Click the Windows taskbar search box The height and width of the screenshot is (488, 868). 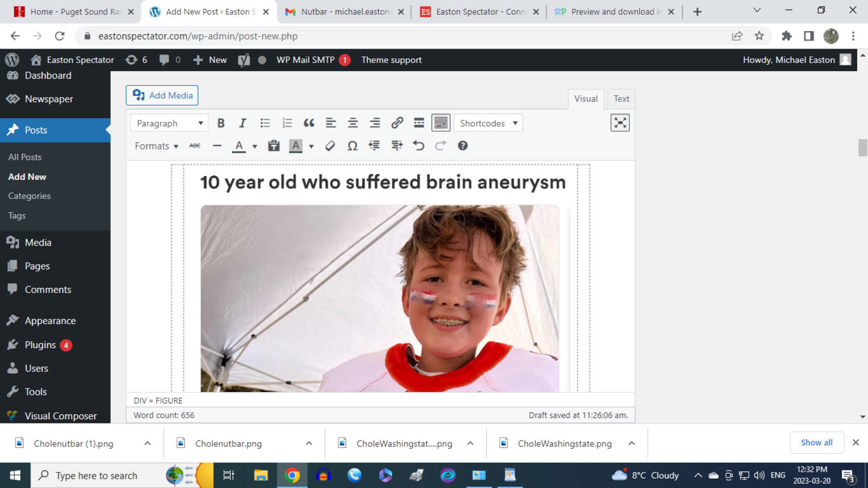96,475
